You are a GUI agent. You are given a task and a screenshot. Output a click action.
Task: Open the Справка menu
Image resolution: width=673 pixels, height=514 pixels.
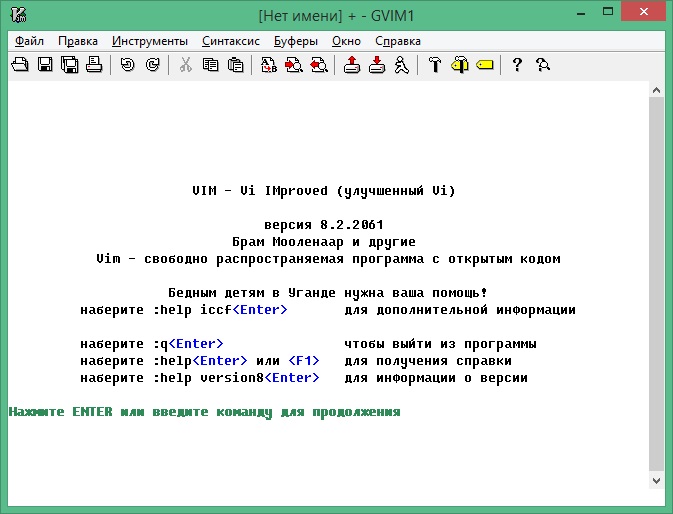pyautogui.click(x=398, y=41)
